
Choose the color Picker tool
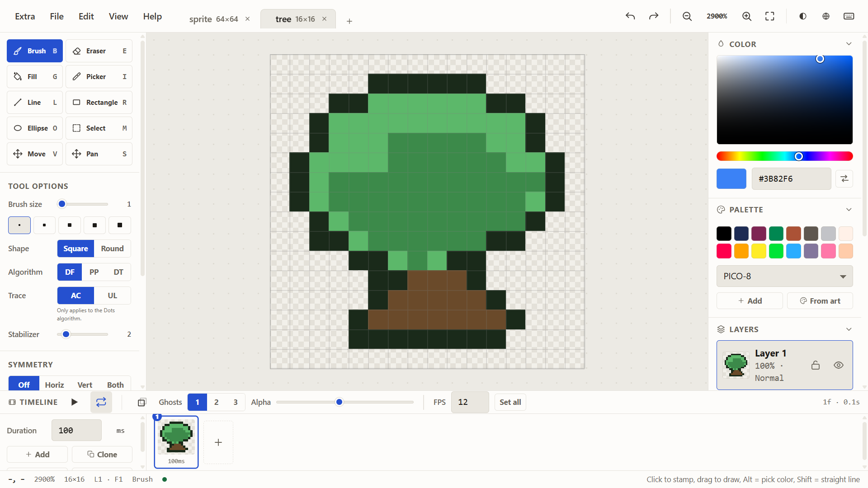tap(99, 77)
